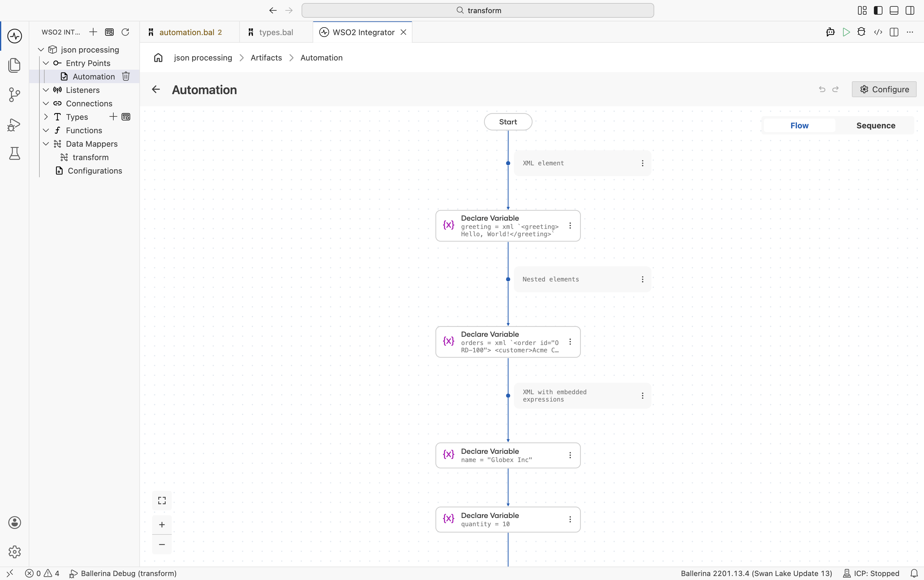Click the Configure button
924x580 pixels.
click(884, 89)
